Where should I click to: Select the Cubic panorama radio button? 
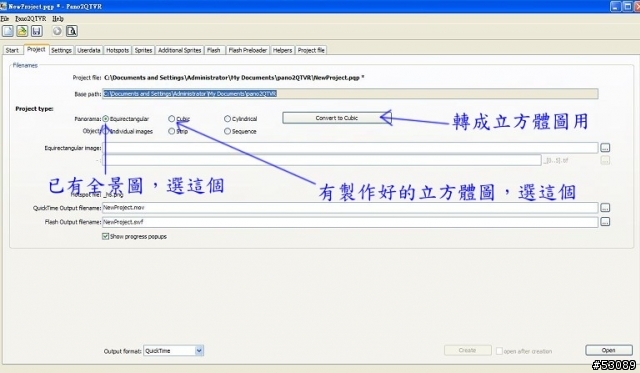click(x=171, y=119)
